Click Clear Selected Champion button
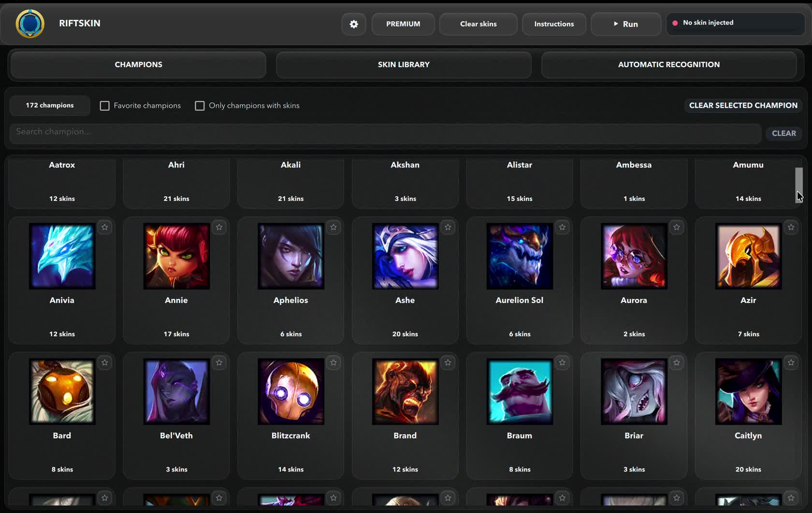The height and width of the screenshot is (513, 812). tap(743, 105)
